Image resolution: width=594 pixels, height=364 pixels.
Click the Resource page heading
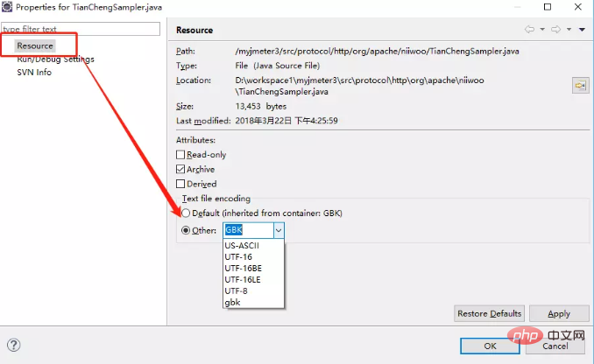click(194, 31)
